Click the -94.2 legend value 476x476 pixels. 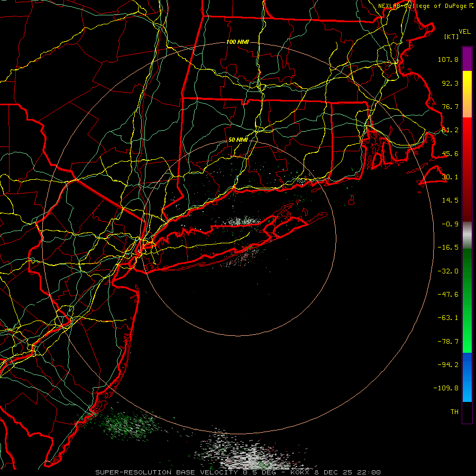coord(448,365)
